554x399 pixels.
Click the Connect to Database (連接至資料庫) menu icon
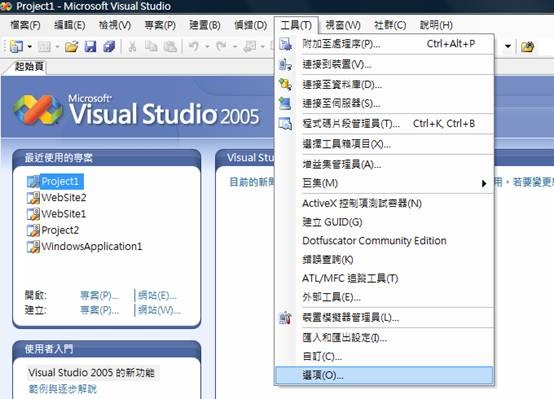point(285,84)
